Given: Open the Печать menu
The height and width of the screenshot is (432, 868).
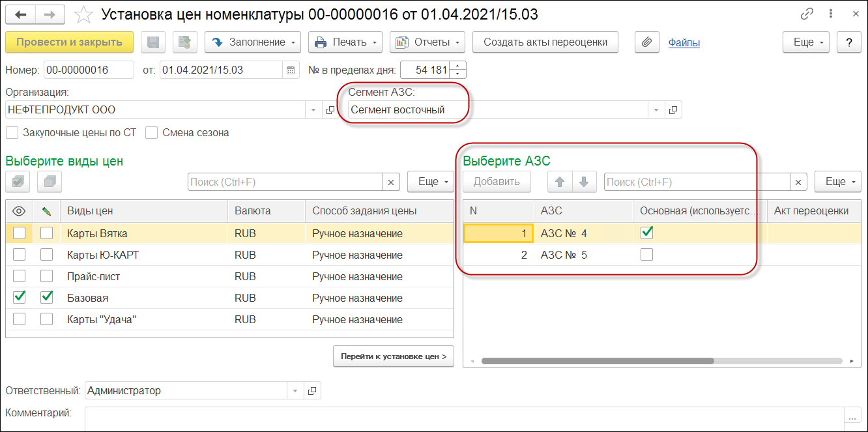Looking at the screenshot, I should [x=345, y=42].
